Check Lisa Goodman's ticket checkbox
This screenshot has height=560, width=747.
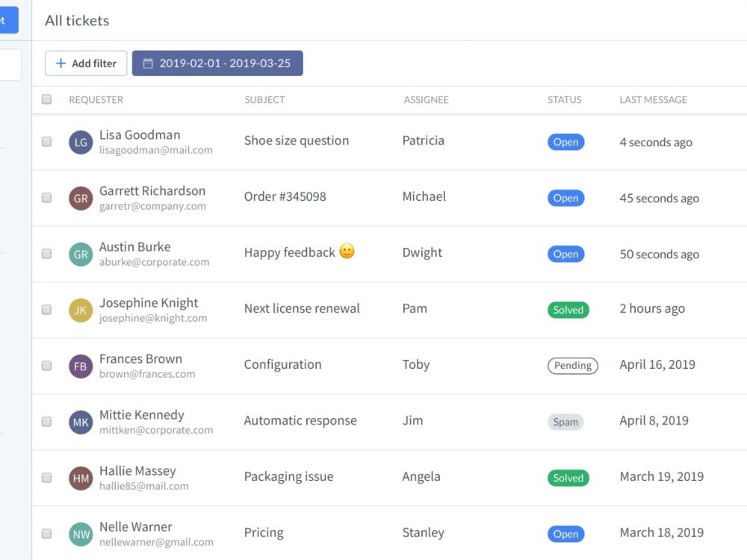pos(46,142)
